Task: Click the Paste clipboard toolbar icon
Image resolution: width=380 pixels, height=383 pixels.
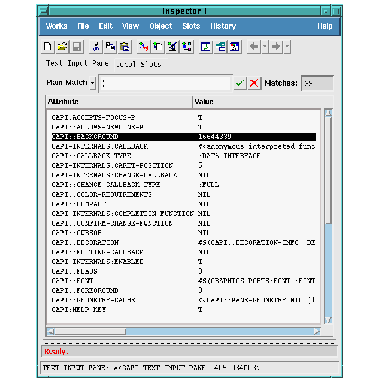Action: 125,46
